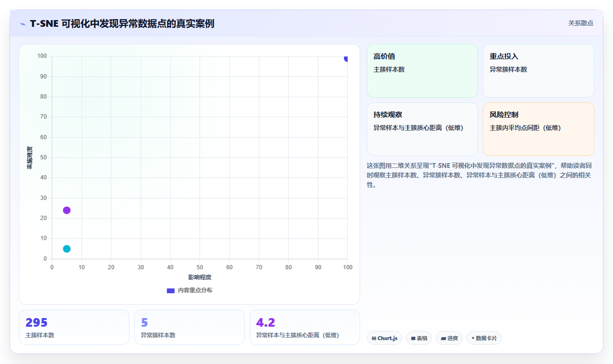Click the 关系散点 label in header
613x364 pixels.
pos(581,23)
